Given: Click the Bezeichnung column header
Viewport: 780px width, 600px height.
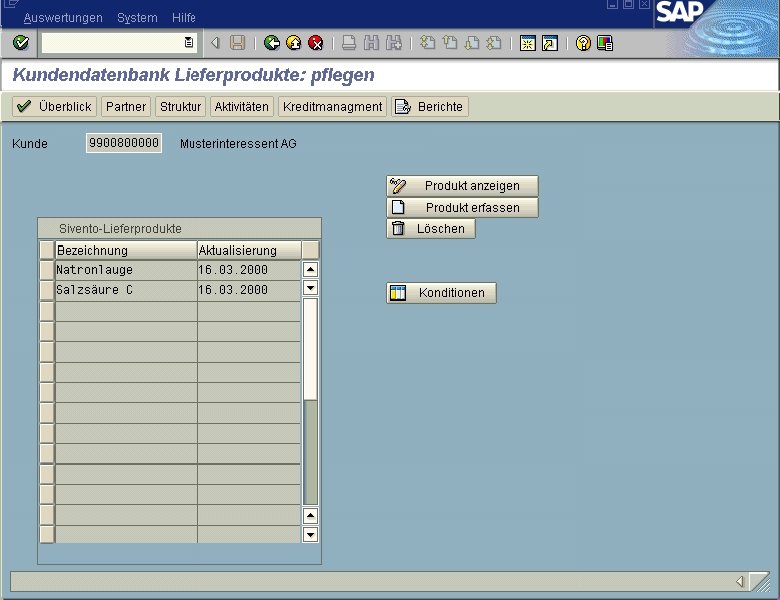Looking at the screenshot, I should (x=126, y=250).
